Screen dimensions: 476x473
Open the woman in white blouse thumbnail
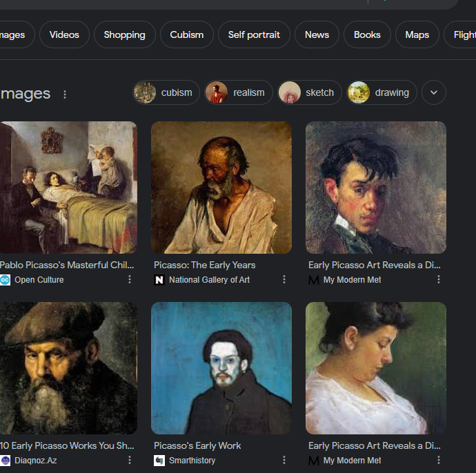376,368
